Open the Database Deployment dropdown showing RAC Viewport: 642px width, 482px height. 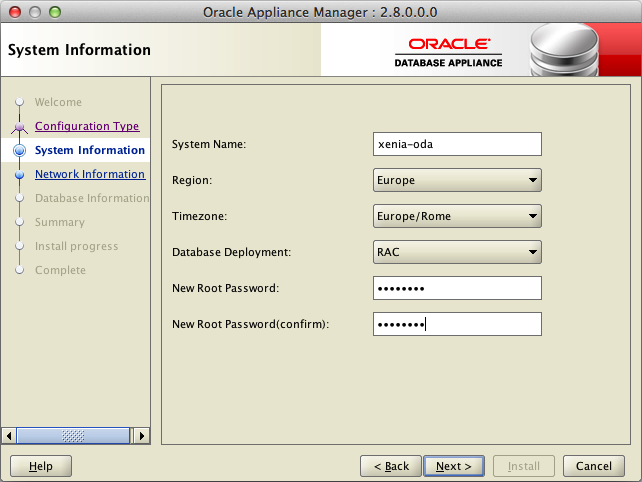coord(457,252)
